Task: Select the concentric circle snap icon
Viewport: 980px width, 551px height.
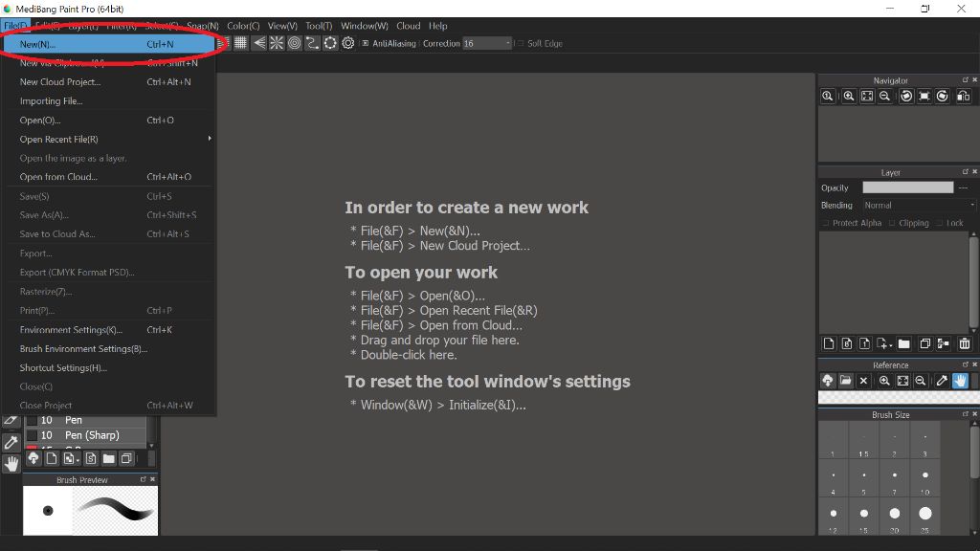Action: point(295,43)
